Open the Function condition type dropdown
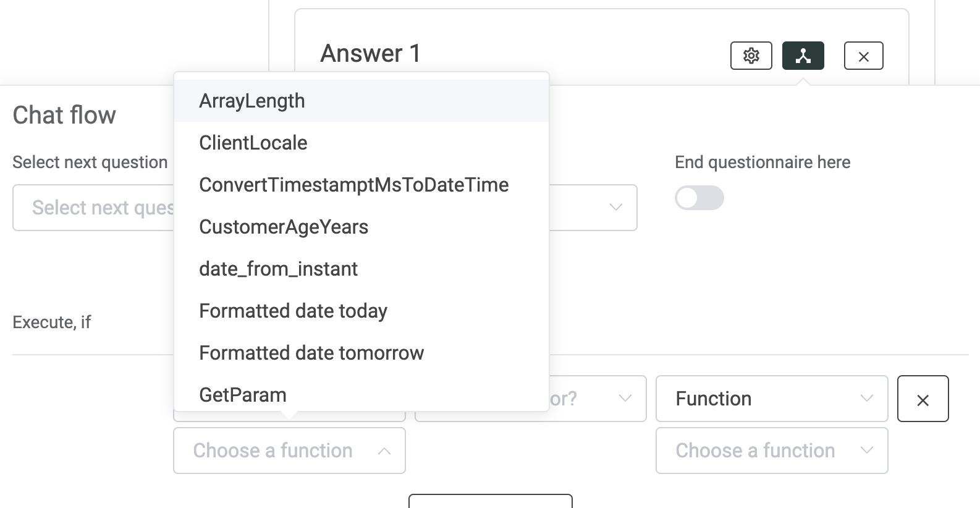This screenshot has width=980, height=508. click(x=771, y=399)
